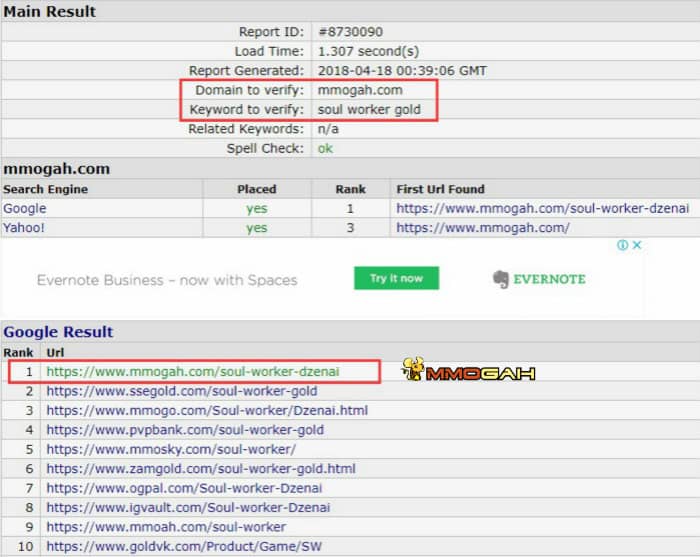Click the Url column header in Google Result
Viewport: 700px width, 557px height.
(55, 353)
